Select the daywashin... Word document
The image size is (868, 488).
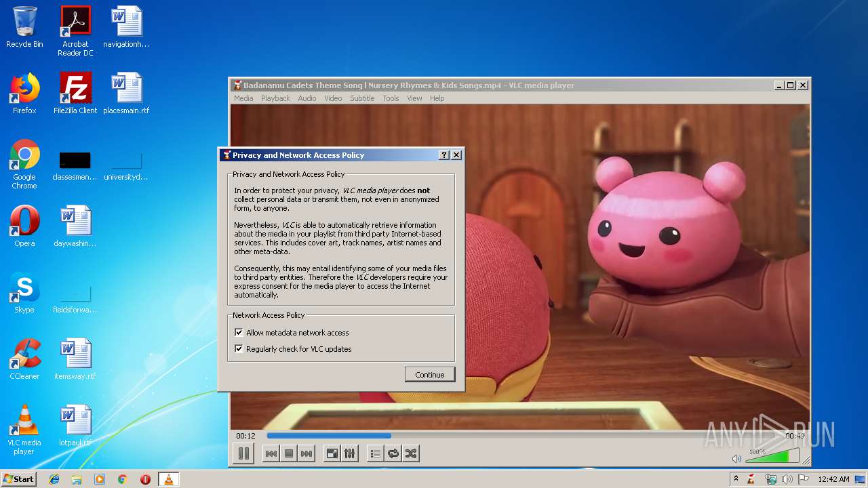pyautogui.click(x=75, y=226)
